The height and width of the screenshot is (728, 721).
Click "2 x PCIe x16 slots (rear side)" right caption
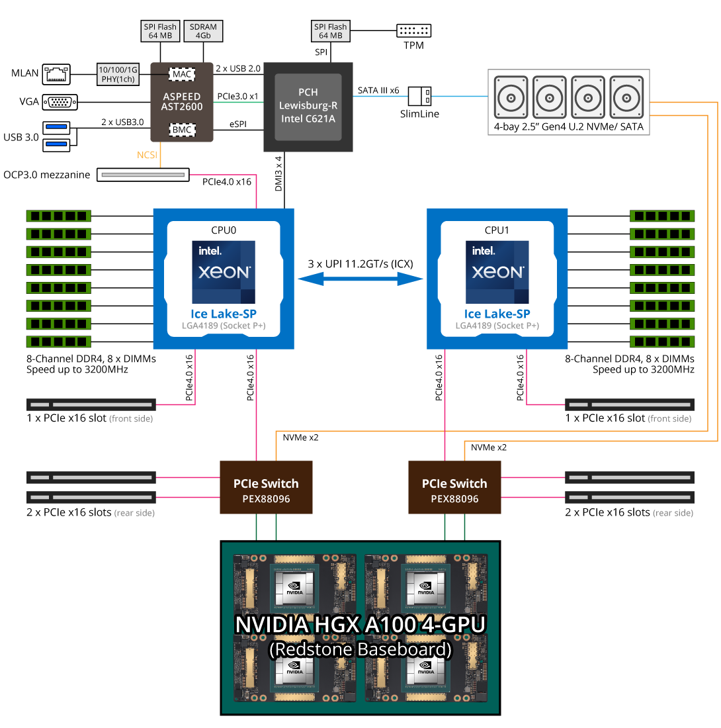click(629, 512)
